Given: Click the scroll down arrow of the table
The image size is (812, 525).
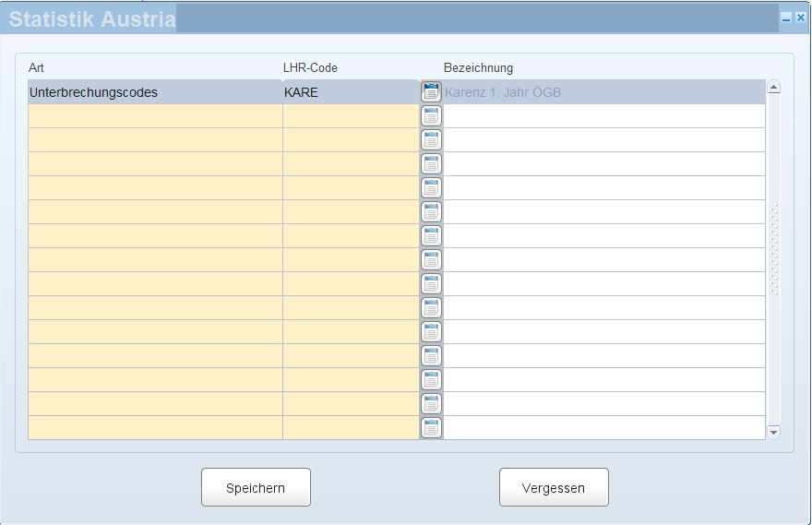Looking at the screenshot, I should [773, 432].
